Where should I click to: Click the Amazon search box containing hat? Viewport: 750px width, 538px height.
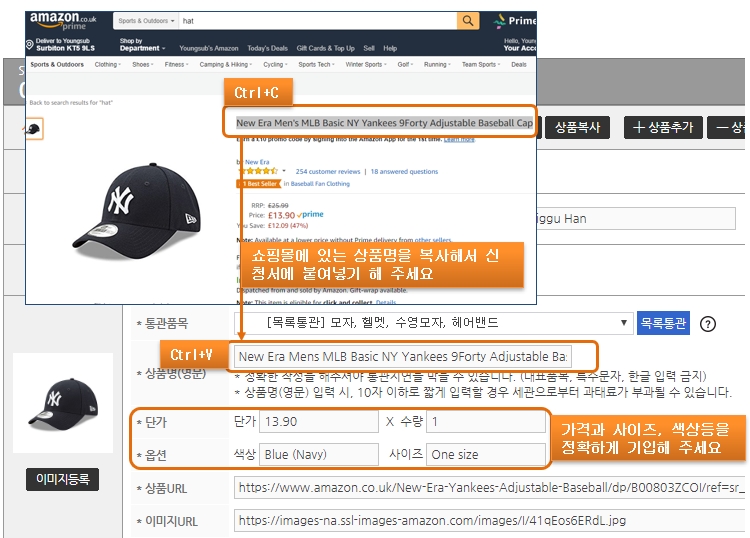[x=318, y=21]
